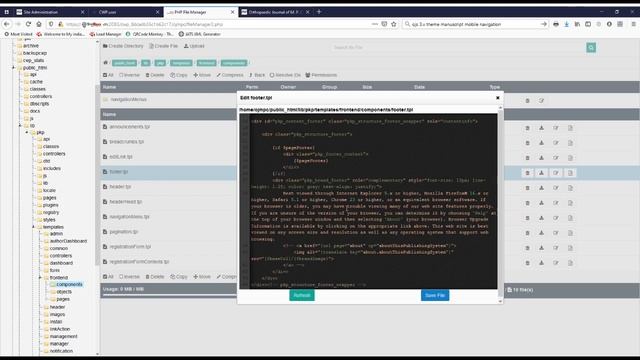Select the authorDashboard folder in the tree
The width and height of the screenshot is (640, 360).
[x=68, y=241]
